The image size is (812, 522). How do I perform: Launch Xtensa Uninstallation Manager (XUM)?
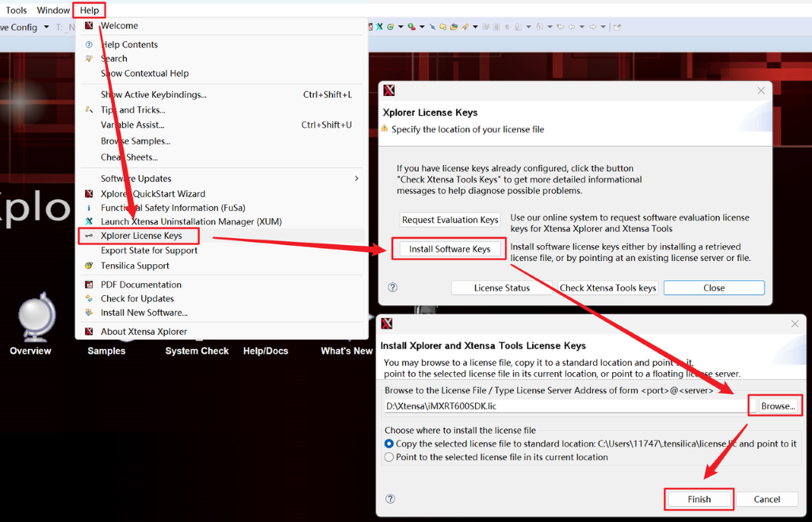click(x=190, y=221)
